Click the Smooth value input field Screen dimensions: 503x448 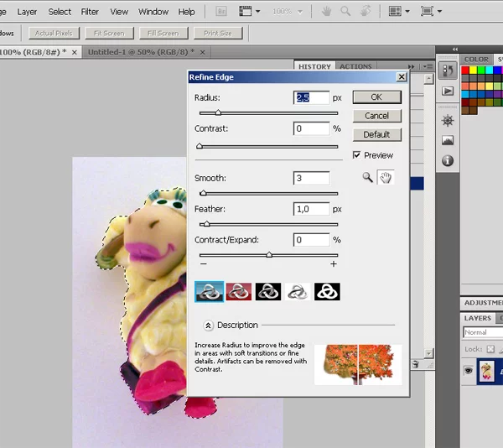tap(311, 178)
